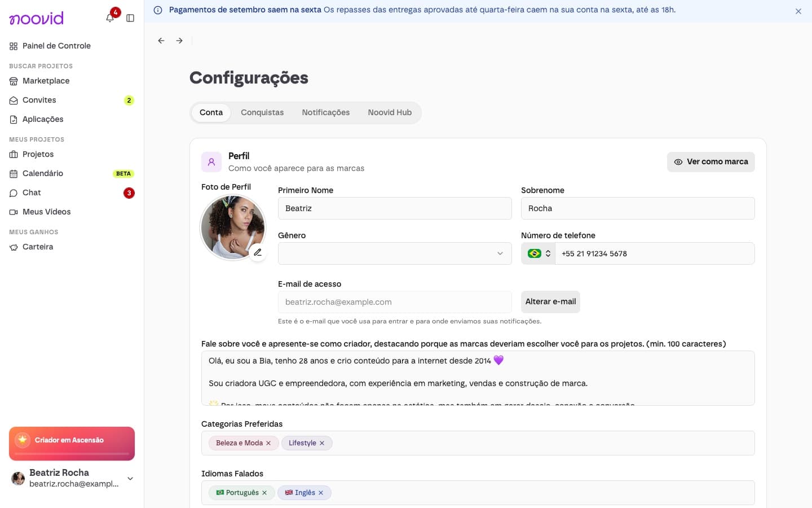This screenshot has width=812, height=508.
Task: Go to Meus Vídeos
Action: coord(72,212)
